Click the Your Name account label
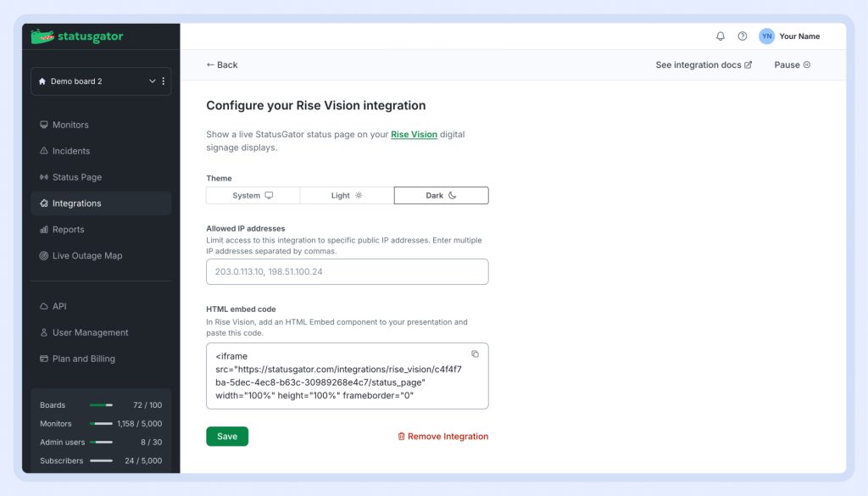The image size is (868, 496). 799,36
